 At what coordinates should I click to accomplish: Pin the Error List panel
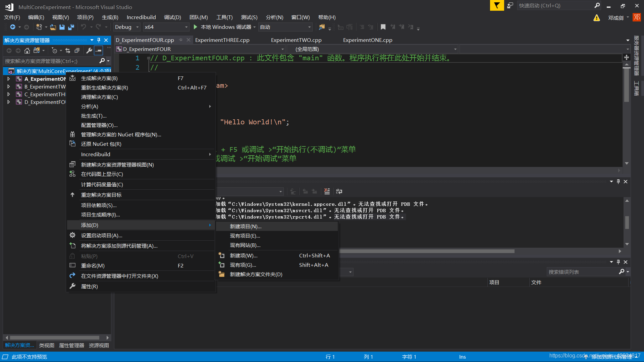click(x=618, y=262)
